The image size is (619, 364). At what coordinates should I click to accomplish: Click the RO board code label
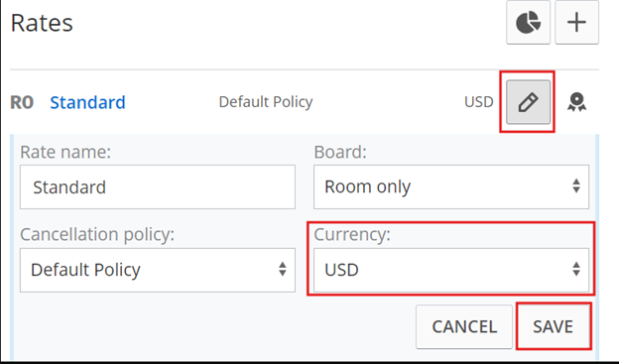[22, 102]
